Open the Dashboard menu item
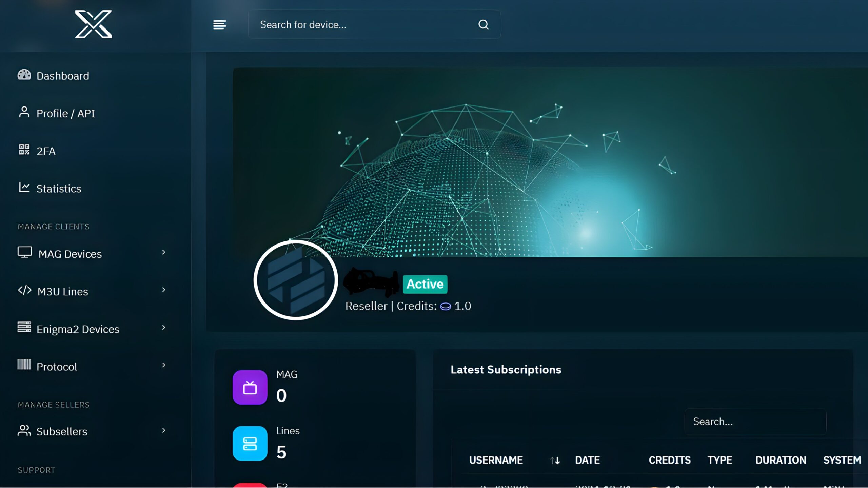Image resolution: width=868 pixels, height=488 pixels. (63, 76)
